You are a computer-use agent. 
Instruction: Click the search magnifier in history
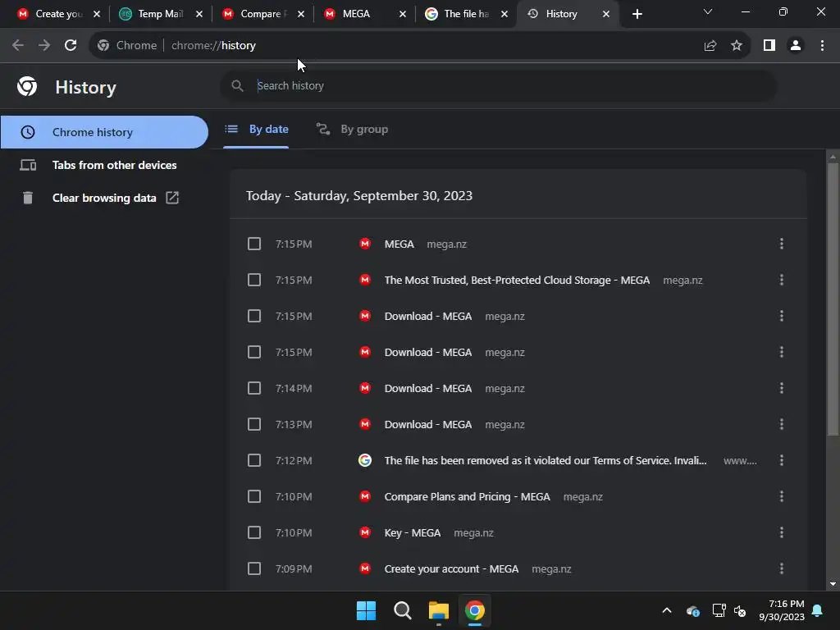(237, 85)
